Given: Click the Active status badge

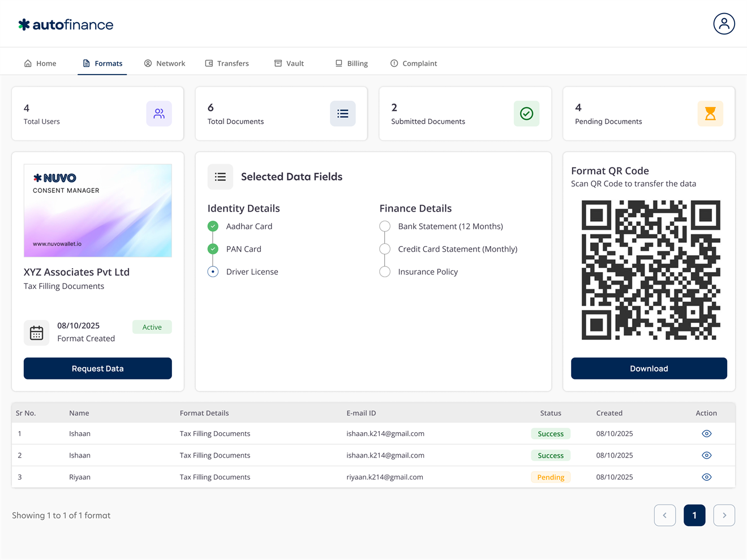Looking at the screenshot, I should (x=152, y=327).
